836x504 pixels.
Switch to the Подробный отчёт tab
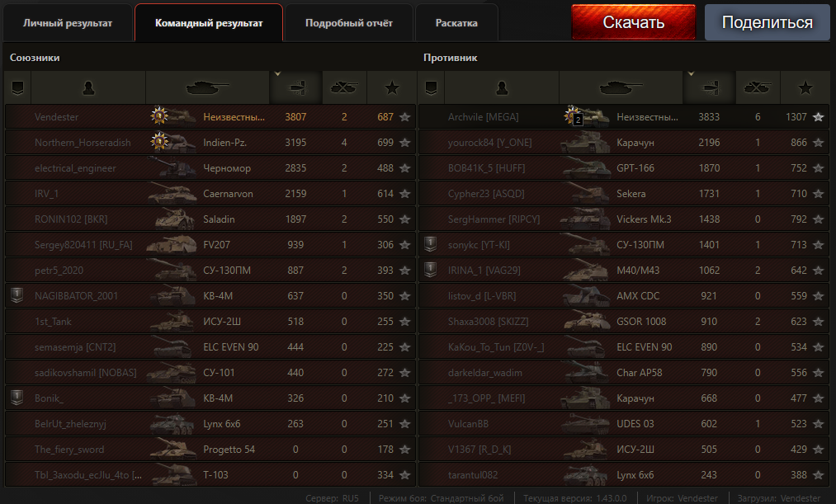point(349,23)
